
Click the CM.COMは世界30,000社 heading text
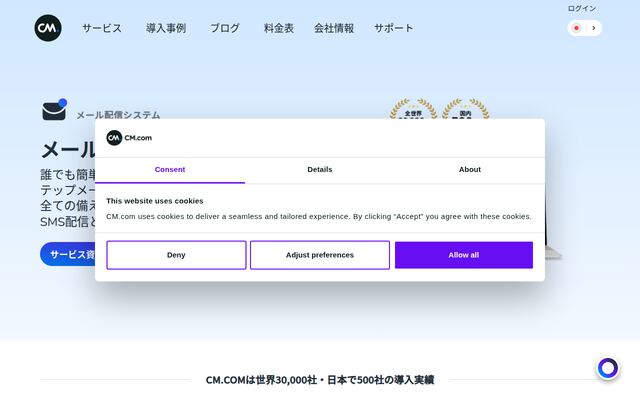click(x=320, y=380)
